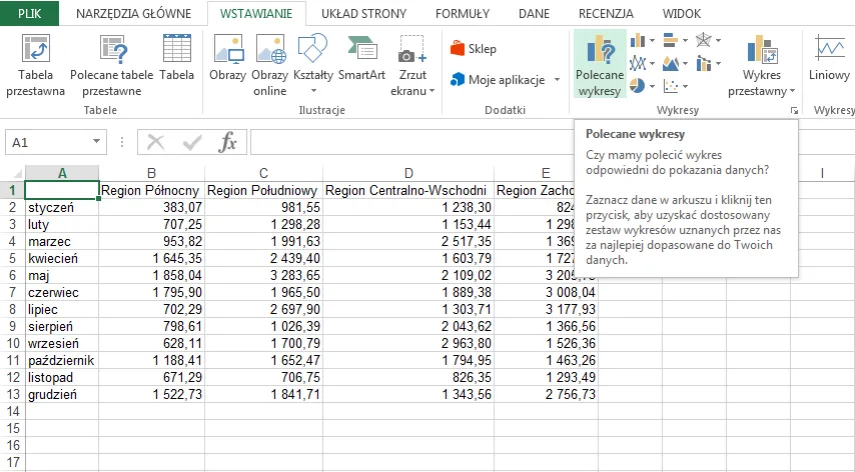Open the NARZĘDZIA GŁÓWNE tab

[134, 14]
